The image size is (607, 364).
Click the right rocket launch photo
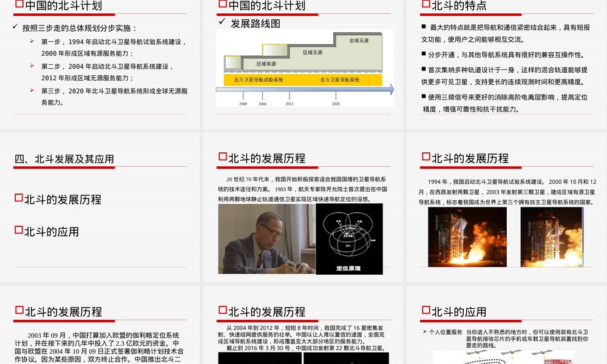tap(552, 237)
